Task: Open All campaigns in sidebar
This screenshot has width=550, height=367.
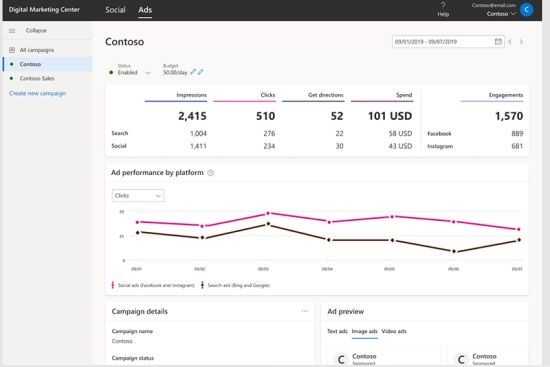Action: click(37, 50)
